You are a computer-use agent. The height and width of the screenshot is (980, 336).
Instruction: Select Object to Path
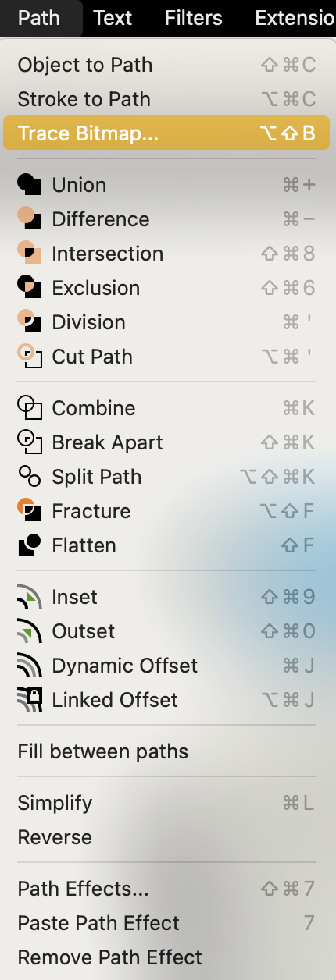[x=166, y=65]
